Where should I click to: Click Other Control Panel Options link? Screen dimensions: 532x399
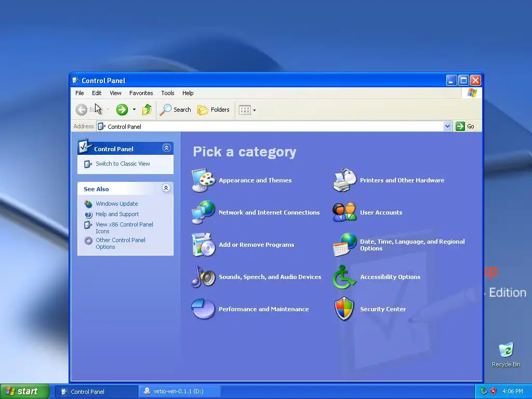coord(121,243)
